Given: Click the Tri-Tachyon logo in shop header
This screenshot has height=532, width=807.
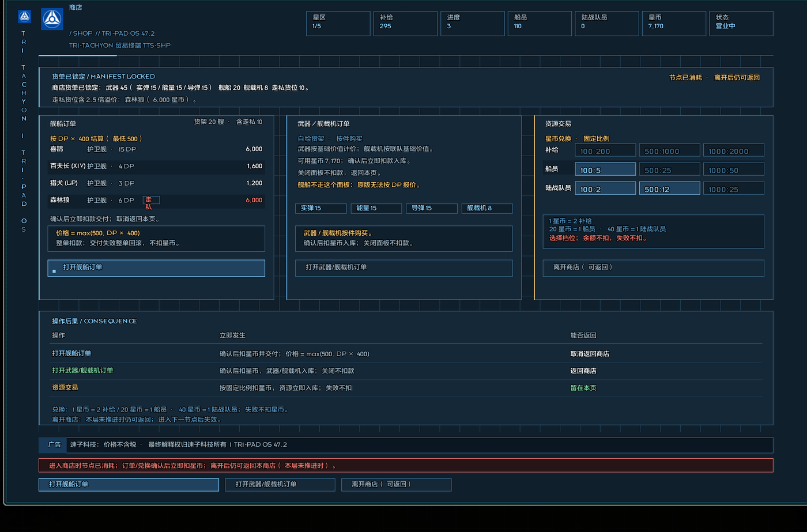Looking at the screenshot, I should (x=52, y=19).
